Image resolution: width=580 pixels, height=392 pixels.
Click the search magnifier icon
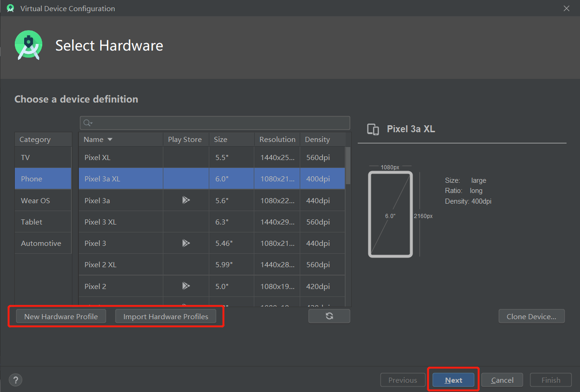(x=87, y=123)
